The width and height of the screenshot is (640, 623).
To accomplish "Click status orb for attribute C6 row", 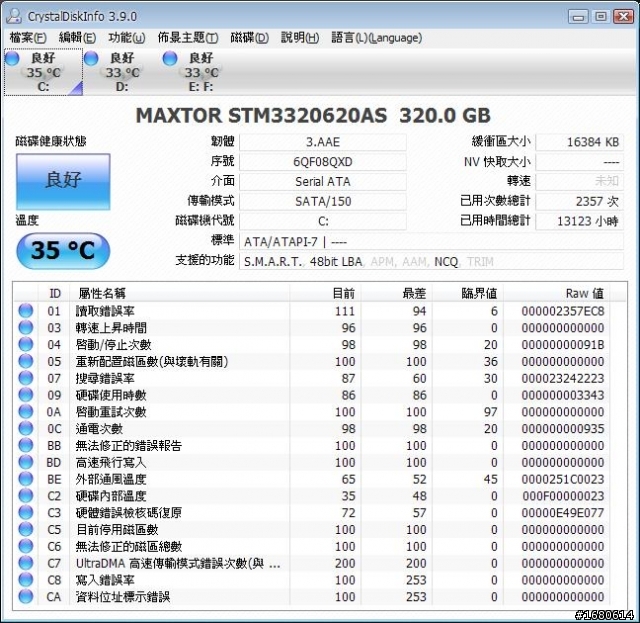I will point(26,546).
